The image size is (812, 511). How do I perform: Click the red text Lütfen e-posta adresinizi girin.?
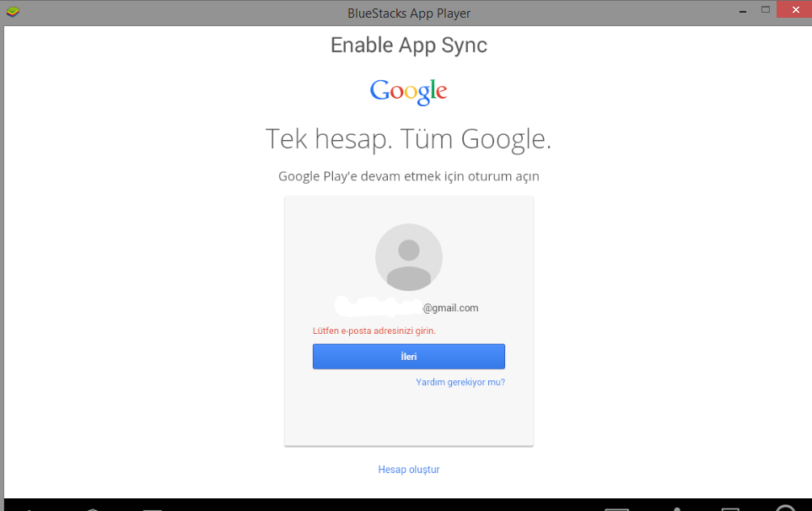[374, 331]
